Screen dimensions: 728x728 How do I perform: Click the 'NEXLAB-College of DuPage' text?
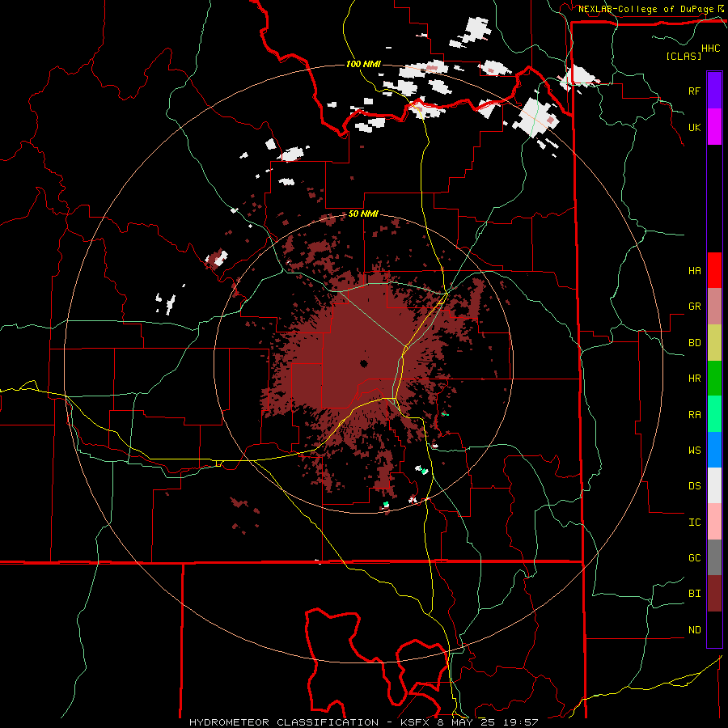[x=645, y=9]
